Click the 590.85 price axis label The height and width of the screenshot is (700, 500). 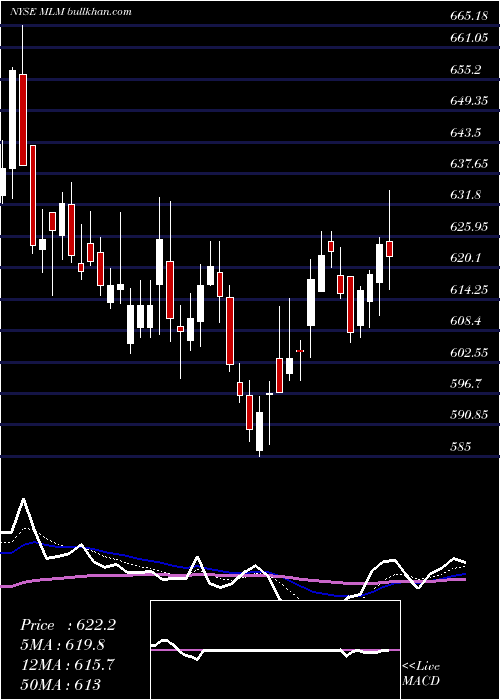pos(469,415)
